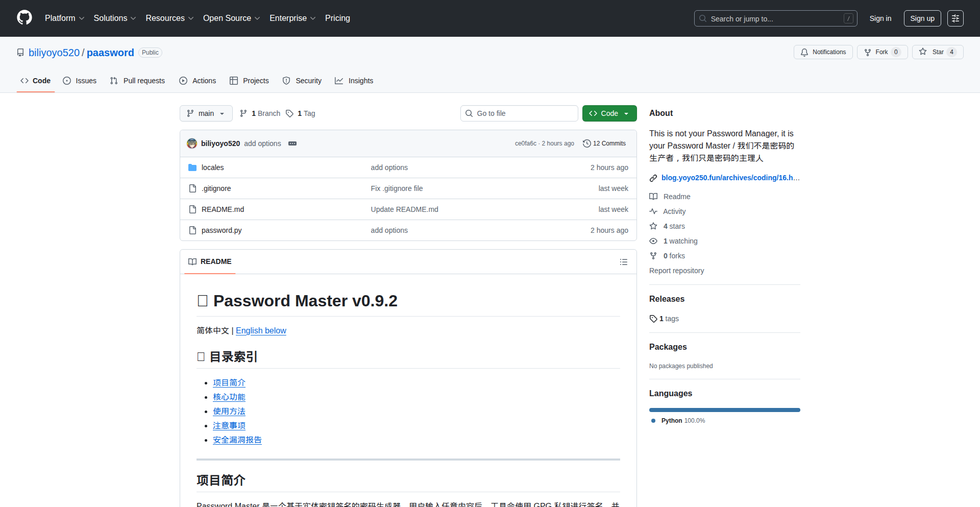View the 1 Branch link
This screenshot has width=980, height=507.
[260, 113]
